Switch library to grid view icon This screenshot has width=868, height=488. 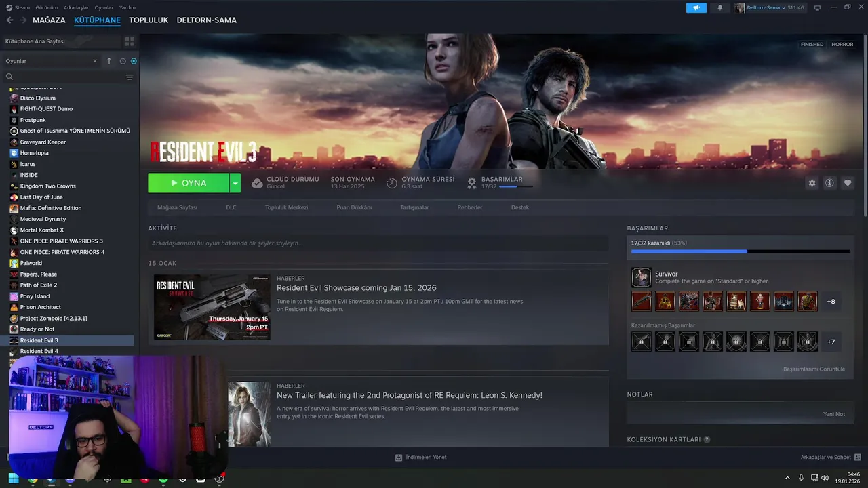click(130, 41)
